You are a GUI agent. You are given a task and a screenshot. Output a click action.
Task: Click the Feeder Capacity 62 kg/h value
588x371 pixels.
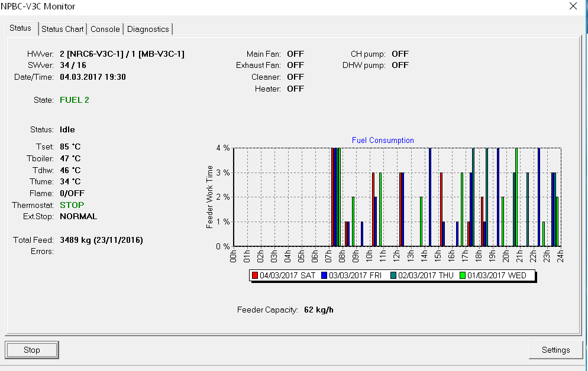318,310
